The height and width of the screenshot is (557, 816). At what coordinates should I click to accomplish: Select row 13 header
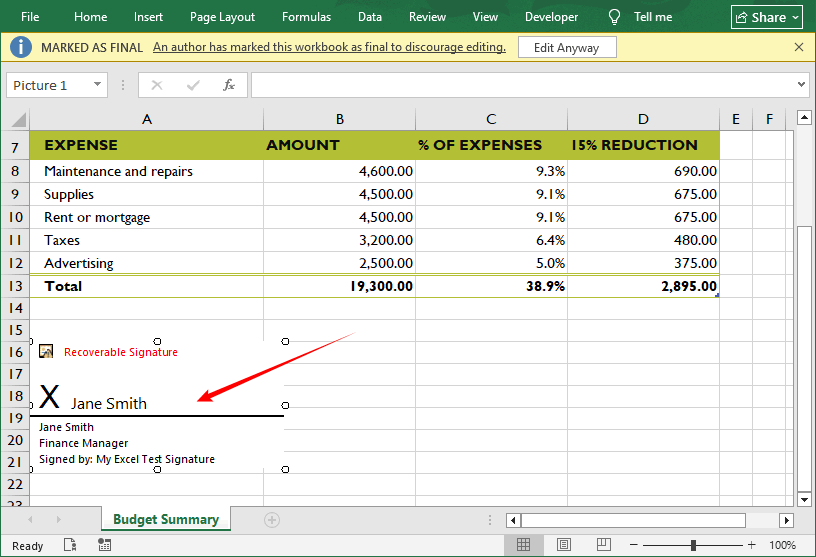pos(15,286)
